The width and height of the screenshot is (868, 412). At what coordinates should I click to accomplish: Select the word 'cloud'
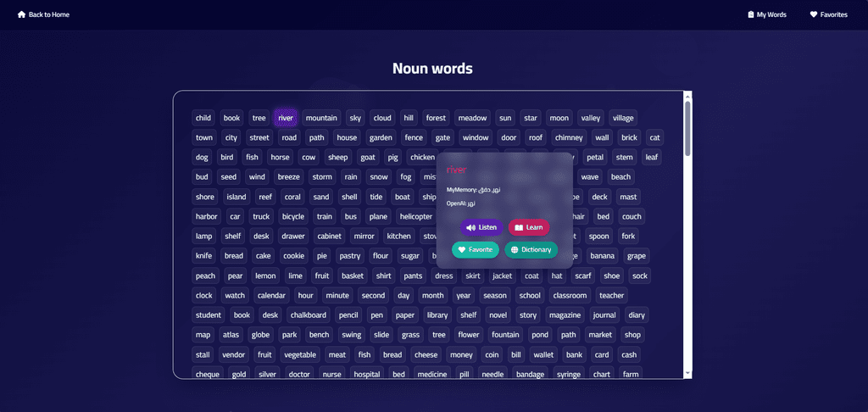[382, 118]
